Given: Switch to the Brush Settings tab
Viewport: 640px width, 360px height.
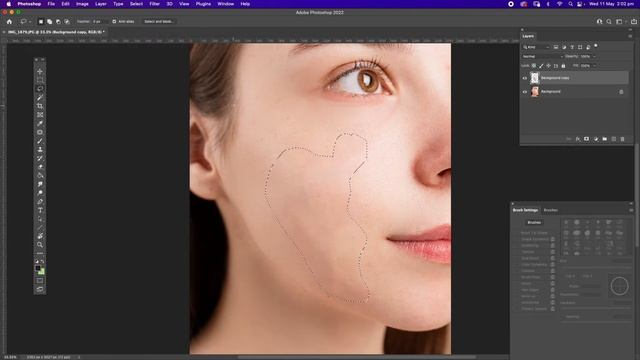Looking at the screenshot, I should (525, 210).
